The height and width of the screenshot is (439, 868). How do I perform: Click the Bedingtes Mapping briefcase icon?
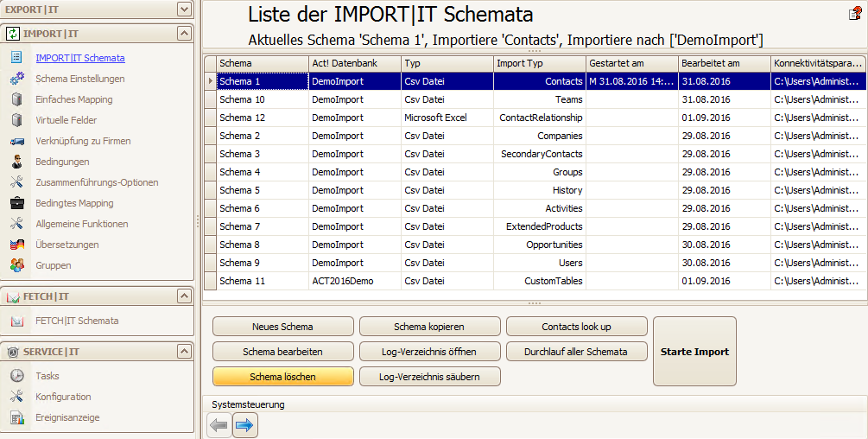point(16,202)
